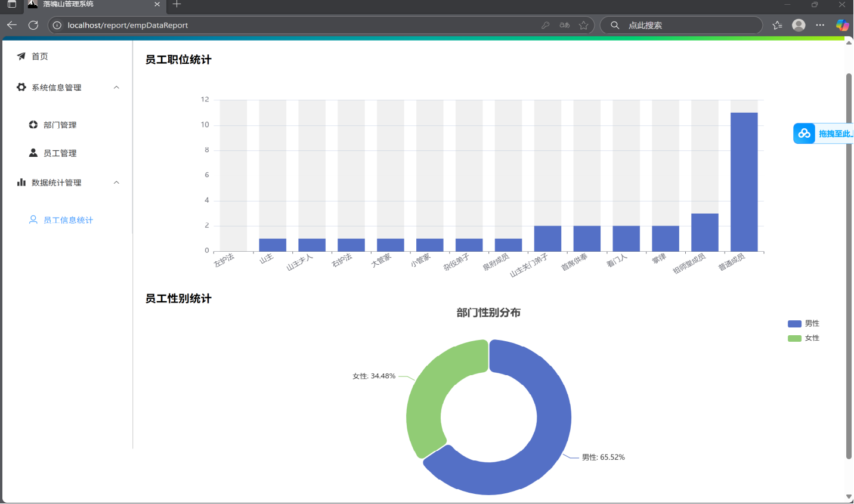
Task: Open the site information icon in address bar
Action: pos(57,25)
